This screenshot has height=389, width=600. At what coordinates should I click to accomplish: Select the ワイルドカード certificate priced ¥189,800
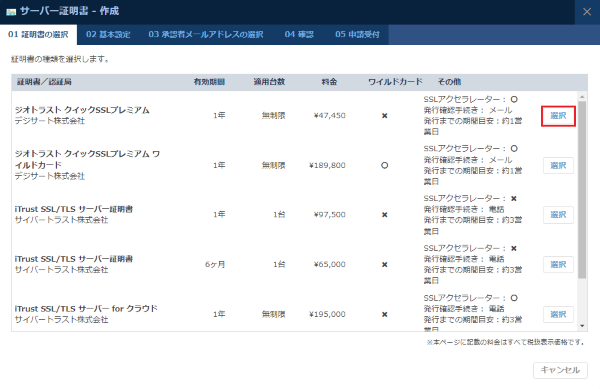tap(558, 166)
